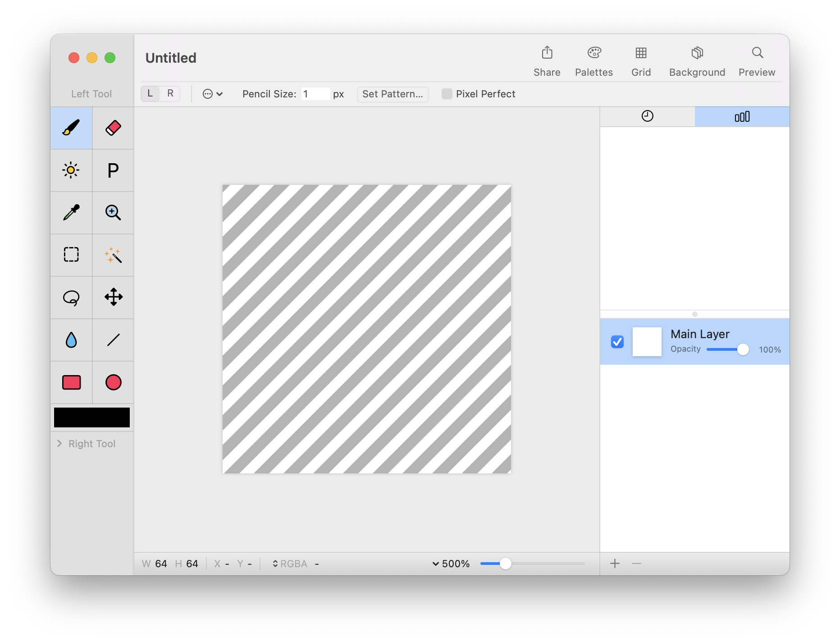The image size is (840, 642).
Task: Enable the Pixel Perfect checkbox
Action: point(447,94)
